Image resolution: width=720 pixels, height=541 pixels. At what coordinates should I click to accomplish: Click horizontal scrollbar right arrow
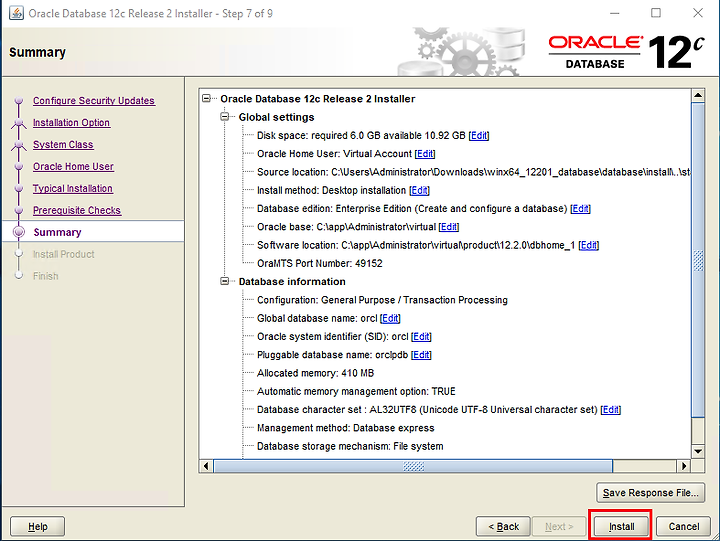click(x=684, y=466)
